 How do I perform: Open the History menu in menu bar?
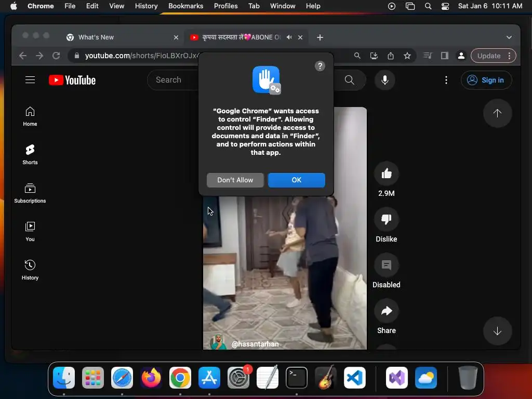point(146,6)
